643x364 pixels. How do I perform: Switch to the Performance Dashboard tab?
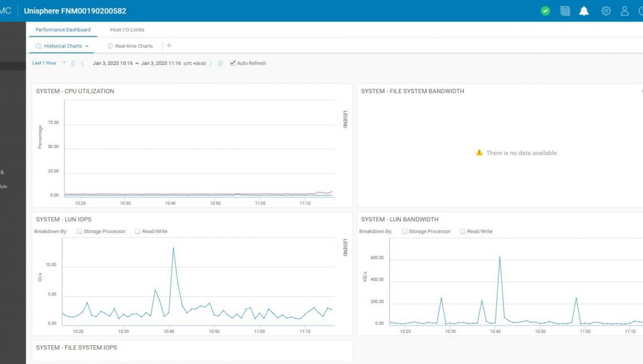coord(63,30)
